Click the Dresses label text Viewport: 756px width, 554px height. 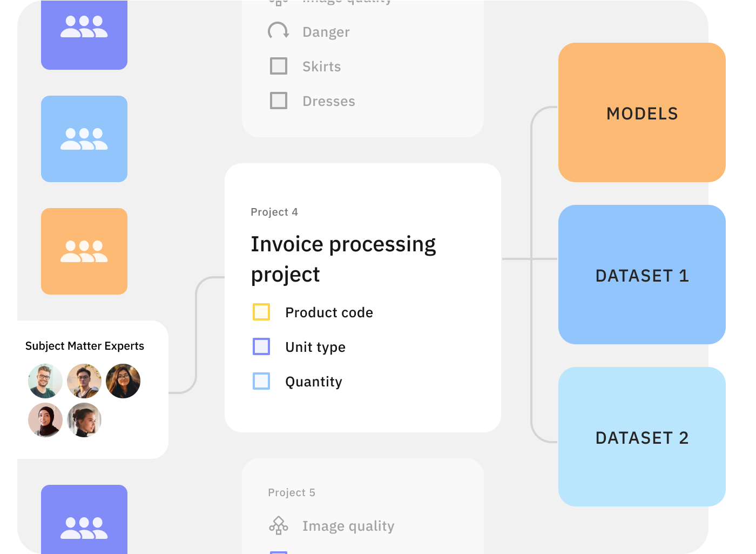point(329,101)
